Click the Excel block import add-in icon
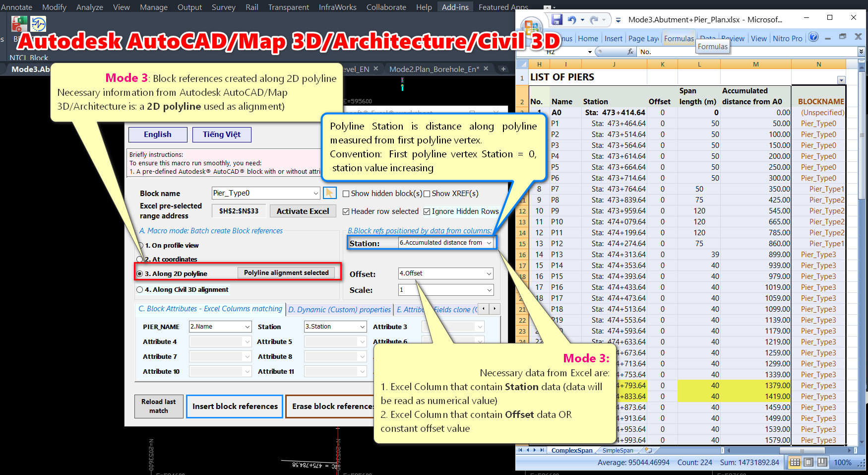 click(19, 24)
